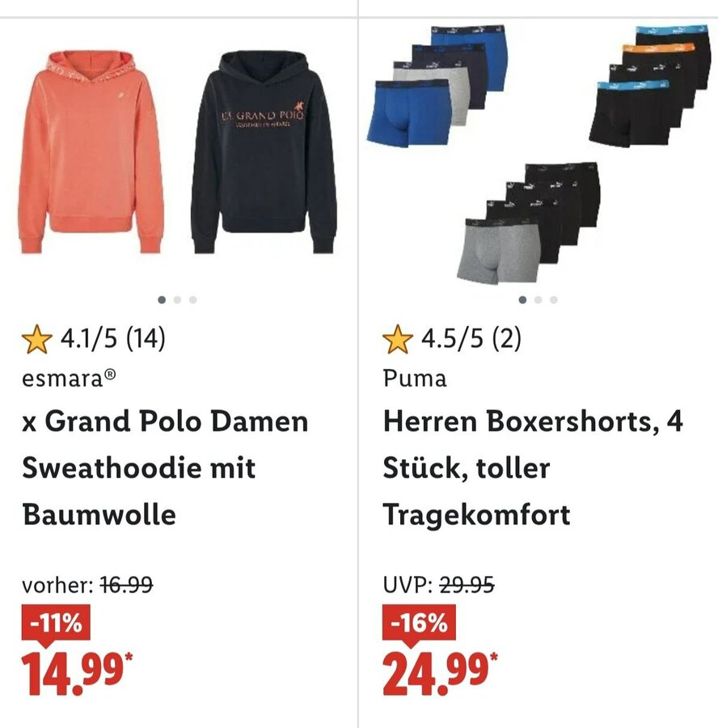Open the esmara brand link

pyautogui.click(x=69, y=379)
